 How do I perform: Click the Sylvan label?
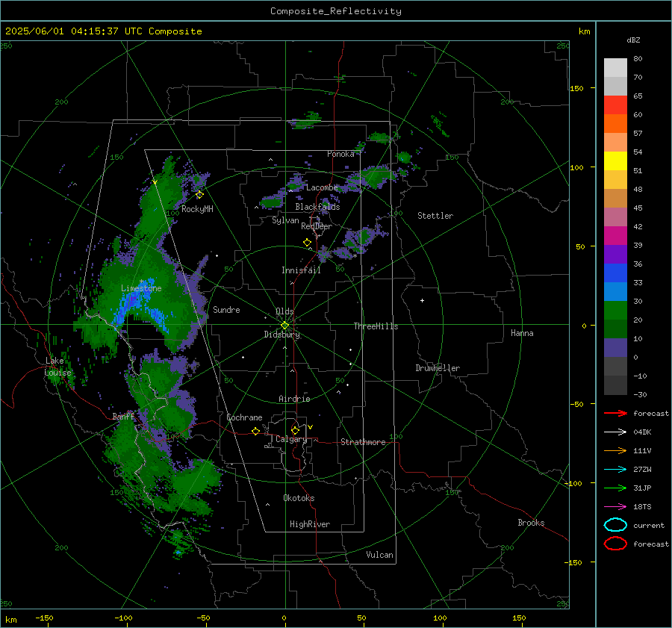[x=285, y=220]
